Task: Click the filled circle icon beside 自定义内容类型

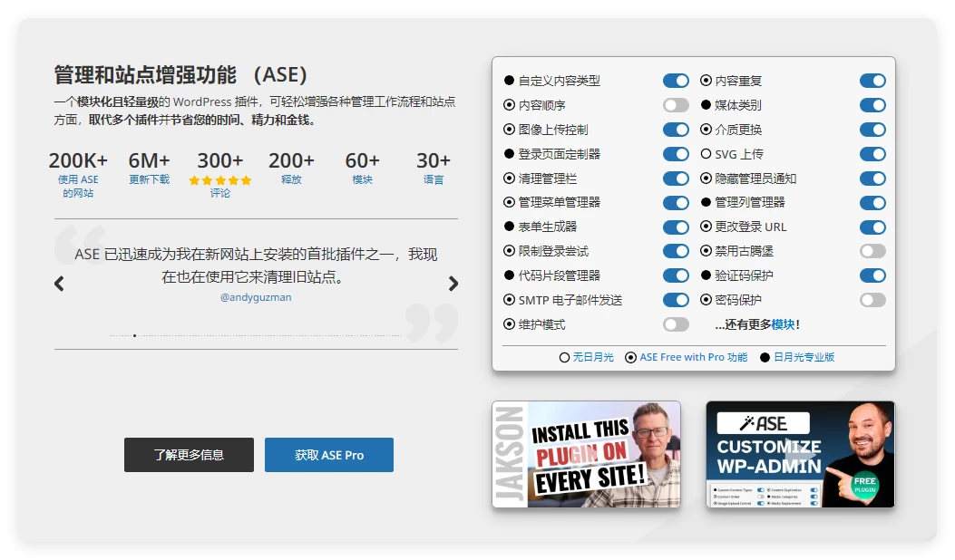Action: (507, 81)
